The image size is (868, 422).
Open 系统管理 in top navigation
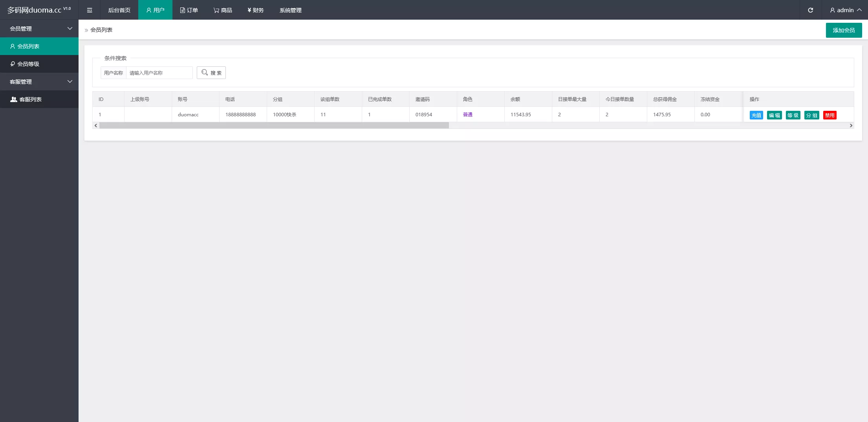click(291, 10)
